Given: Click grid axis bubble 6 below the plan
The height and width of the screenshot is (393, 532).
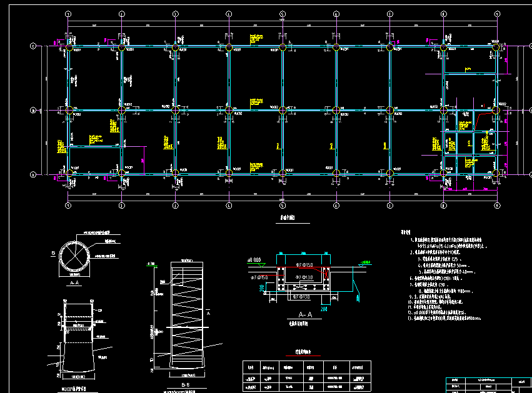Looking at the screenshot, I should tap(336, 206).
